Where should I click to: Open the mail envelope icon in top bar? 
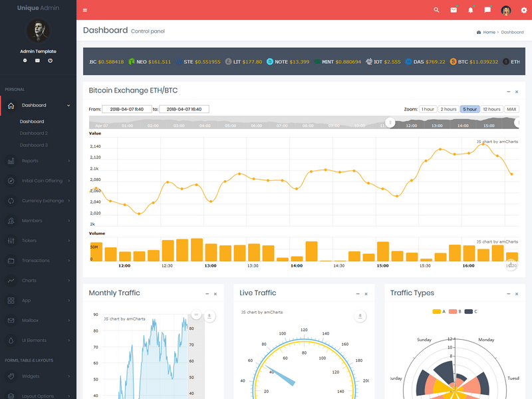pos(454,10)
